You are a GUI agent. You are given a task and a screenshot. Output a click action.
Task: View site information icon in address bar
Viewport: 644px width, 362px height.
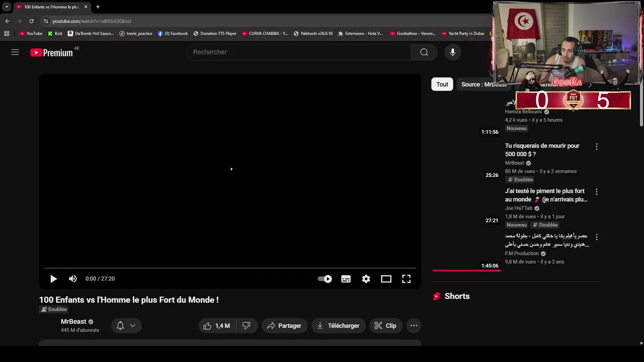tap(46, 21)
